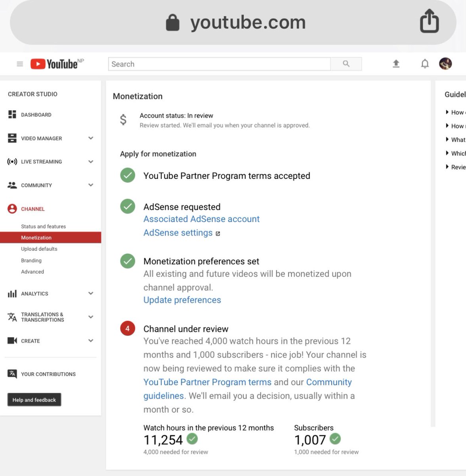The width and height of the screenshot is (466, 476).
Task: Expand the first guideline triangle 'How'
Action: click(x=447, y=112)
